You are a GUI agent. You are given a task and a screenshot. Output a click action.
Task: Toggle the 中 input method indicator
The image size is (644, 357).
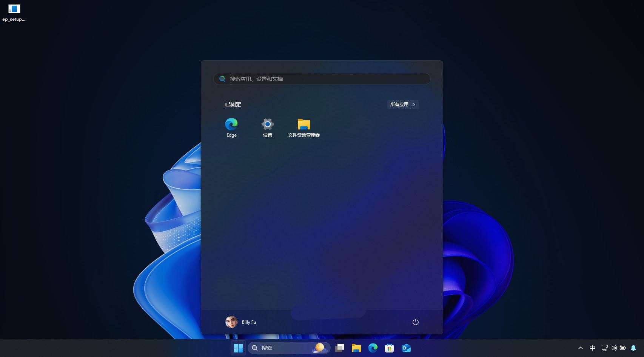pyautogui.click(x=592, y=348)
